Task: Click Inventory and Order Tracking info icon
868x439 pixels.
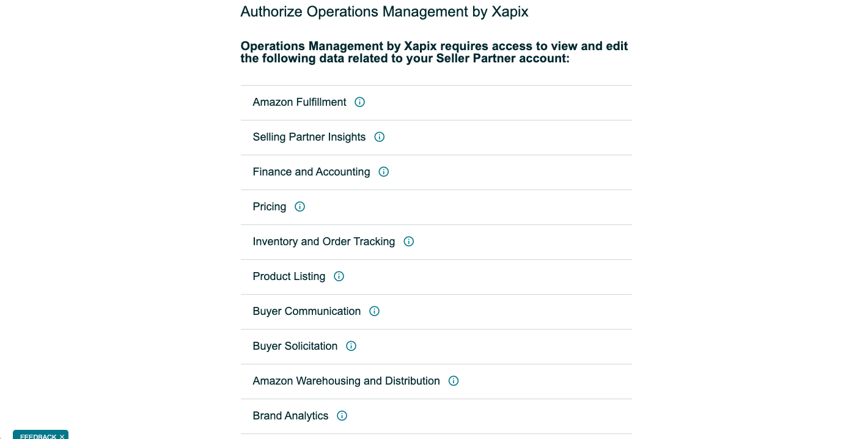Action: pos(409,242)
